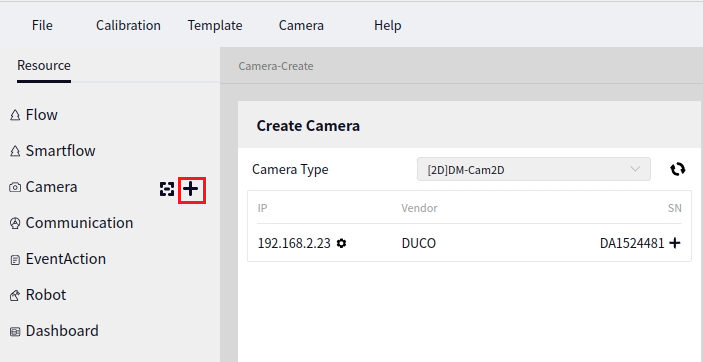Click the Communication icon in sidebar

(x=15, y=223)
